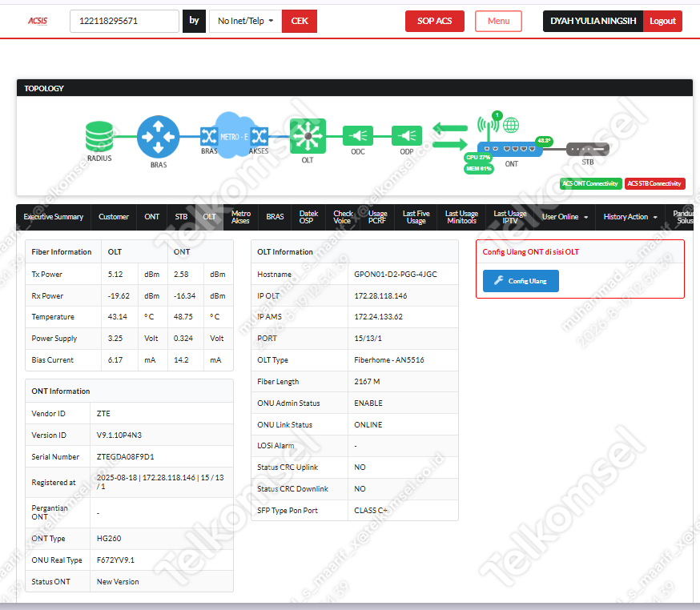Image resolution: width=700 pixels, height=610 pixels.
Task: Click the ONT WiFi antenna icon
Action: click(488, 126)
